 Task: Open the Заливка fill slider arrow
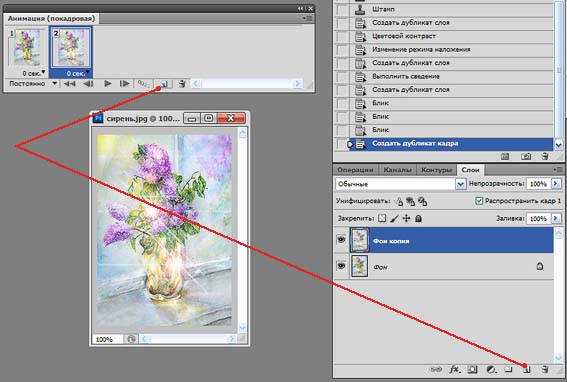[556, 218]
